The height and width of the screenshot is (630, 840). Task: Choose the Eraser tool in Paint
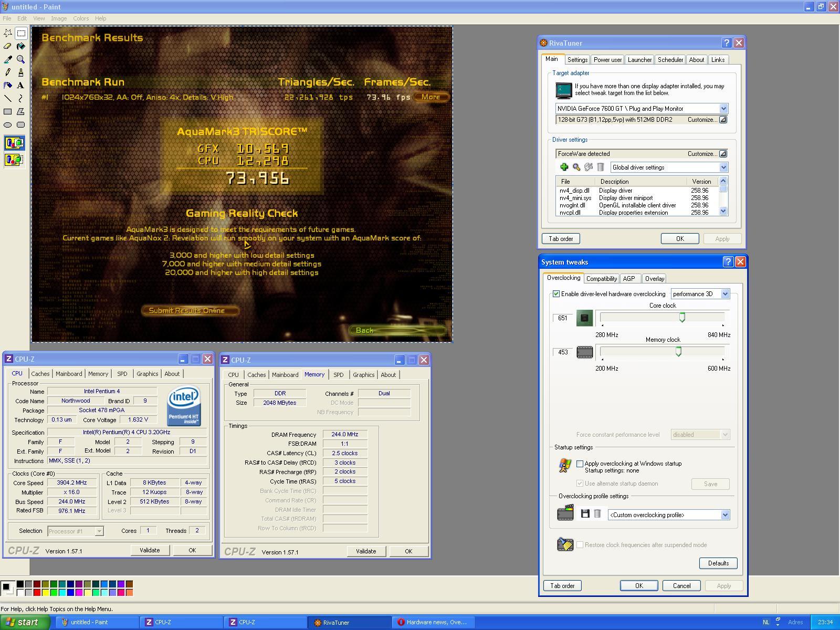tap(8, 46)
